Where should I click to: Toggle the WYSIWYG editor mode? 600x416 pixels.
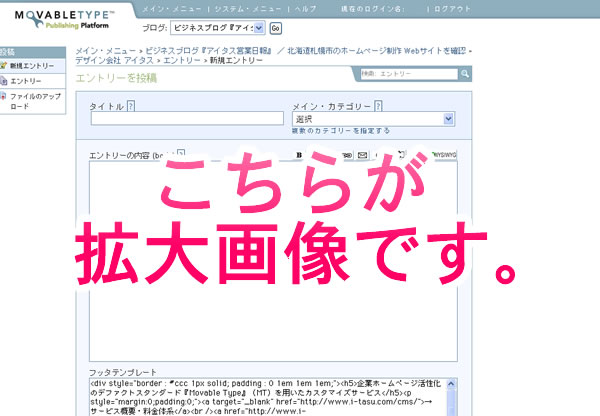[x=443, y=154]
